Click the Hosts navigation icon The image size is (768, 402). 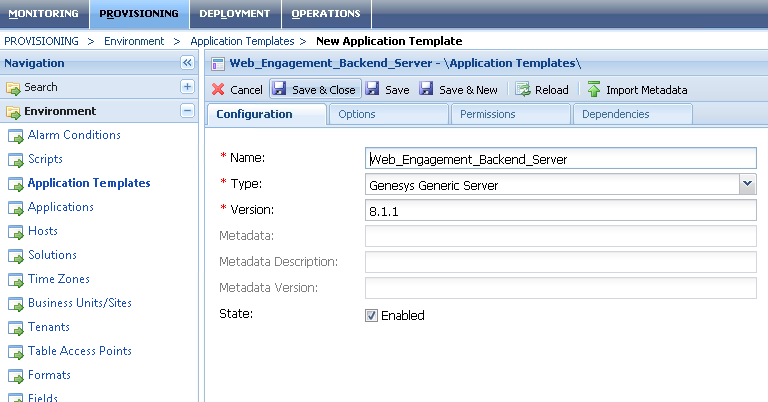[x=16, y=231]
